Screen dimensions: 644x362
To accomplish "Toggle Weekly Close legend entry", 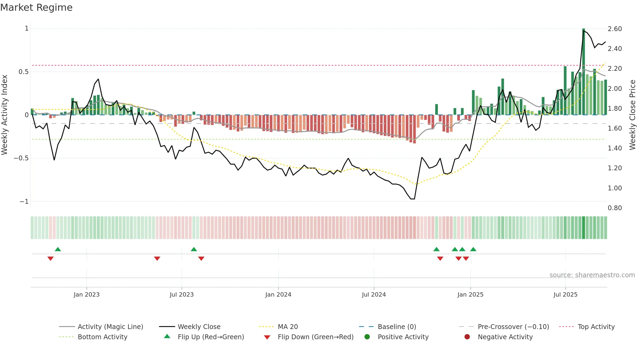I will (190, 327).
